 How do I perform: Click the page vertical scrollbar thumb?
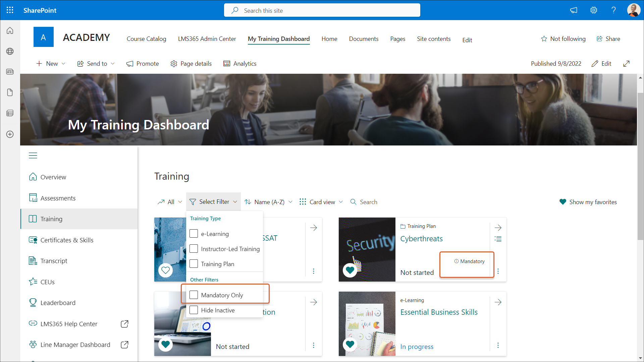(x=640, y=166)
